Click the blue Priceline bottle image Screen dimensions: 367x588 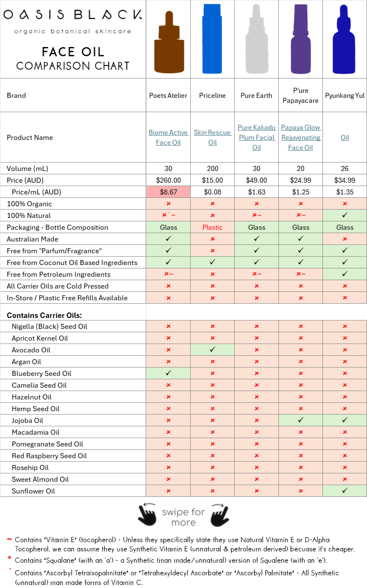click(x=212, y=39)
